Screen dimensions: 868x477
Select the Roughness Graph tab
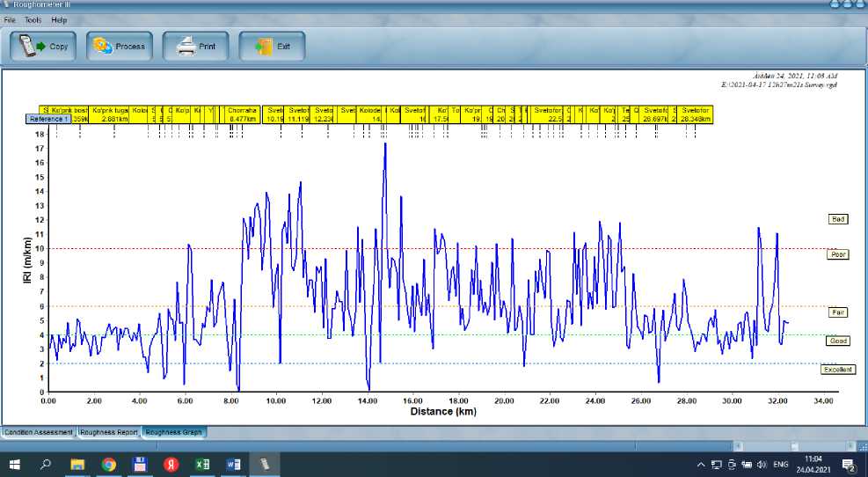[174, 432]
